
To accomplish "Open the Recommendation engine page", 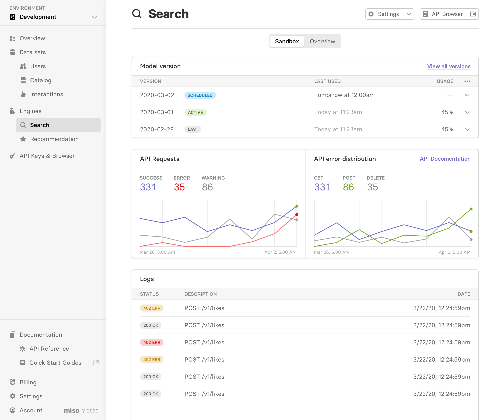I will [54, 139].
